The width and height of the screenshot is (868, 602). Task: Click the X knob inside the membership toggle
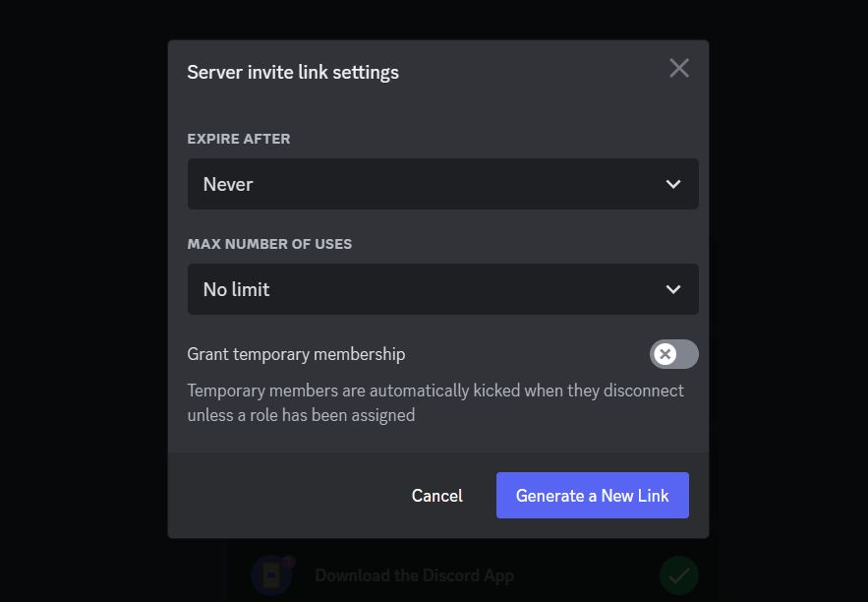point(665,354)
